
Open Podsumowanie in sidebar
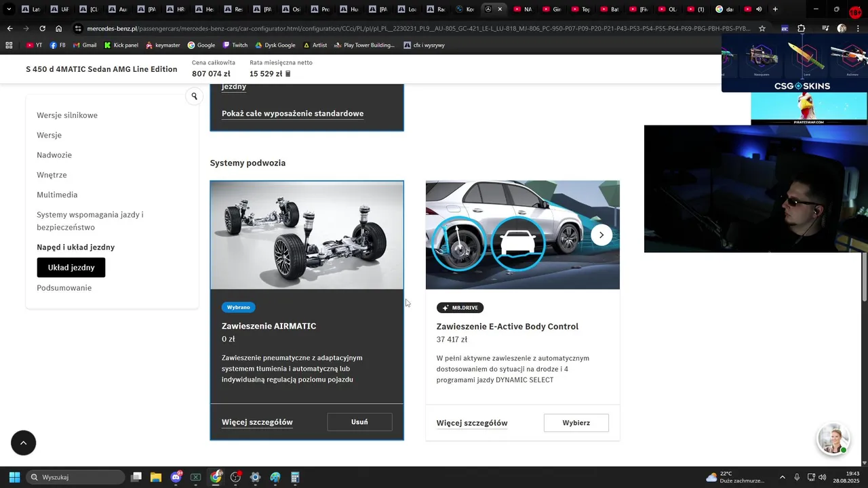[x=64, y=288]
